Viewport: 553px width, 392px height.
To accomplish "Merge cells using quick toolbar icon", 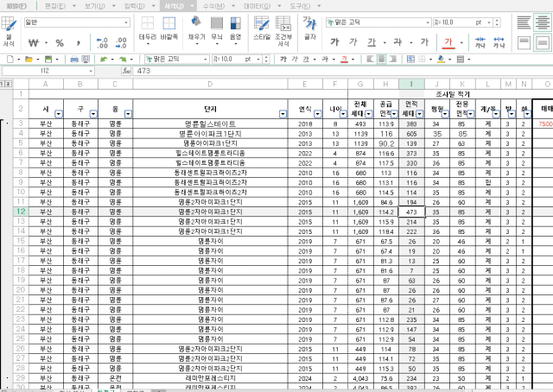I will coord(411,60).
